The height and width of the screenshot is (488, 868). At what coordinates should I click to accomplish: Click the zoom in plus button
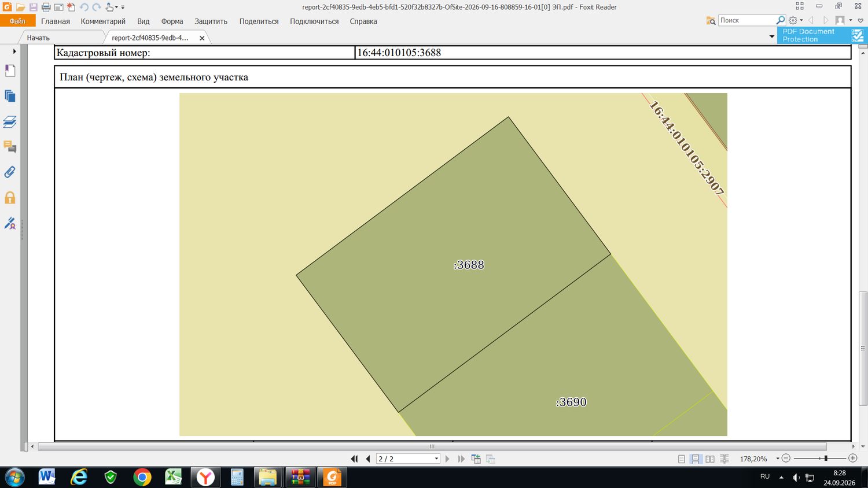coord(852,458)
